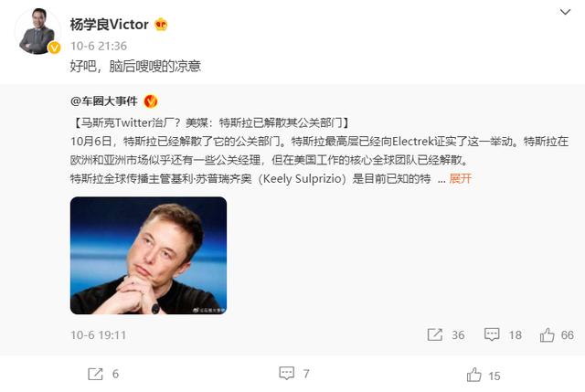
Task: View the Elon Musk photo thumbnail
Action: [148, 256]
